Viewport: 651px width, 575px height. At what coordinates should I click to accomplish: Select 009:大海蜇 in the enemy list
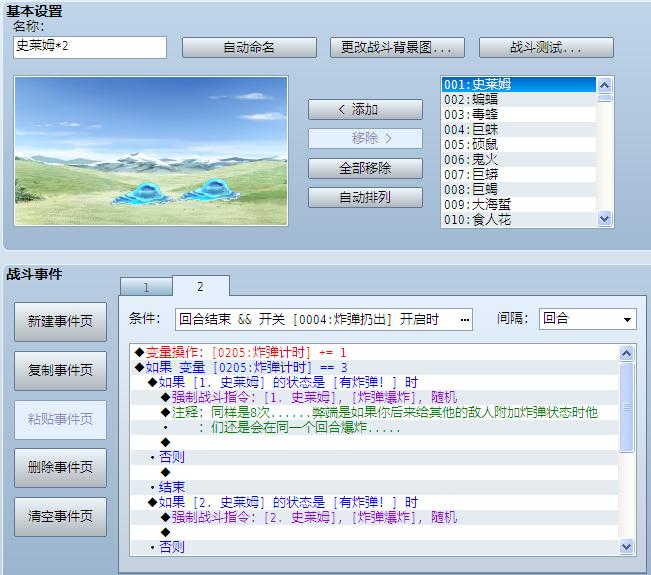(519, 204)
